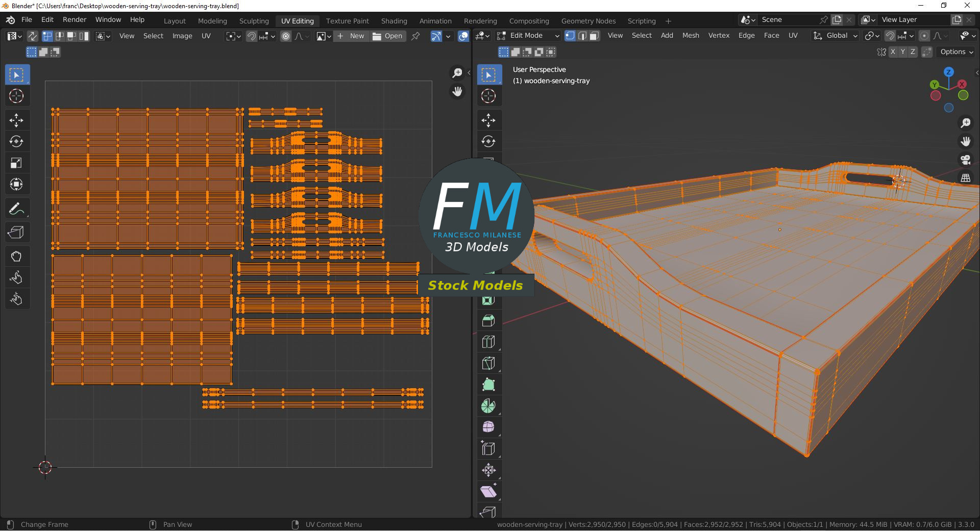The width and height of the screenshot is (980, 531).
Task: Select the Spin tool in 3D viewport
Action: pos(488,406)
